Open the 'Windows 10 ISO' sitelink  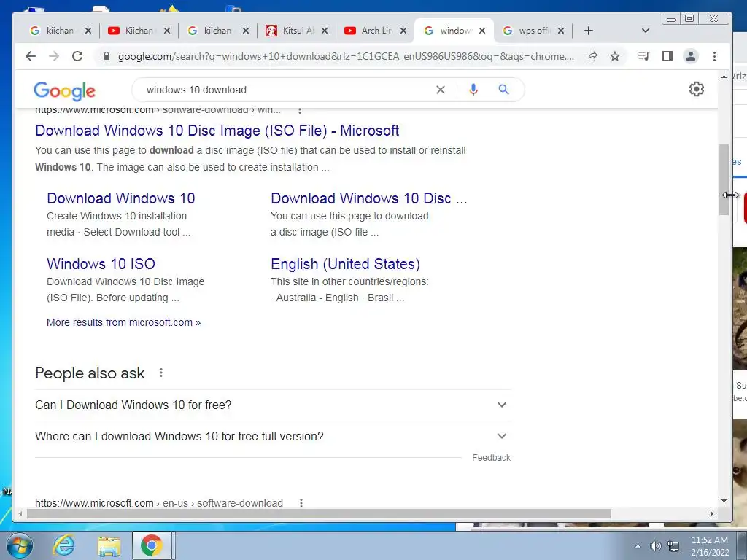pyautogui.click(x=101, y=264)
